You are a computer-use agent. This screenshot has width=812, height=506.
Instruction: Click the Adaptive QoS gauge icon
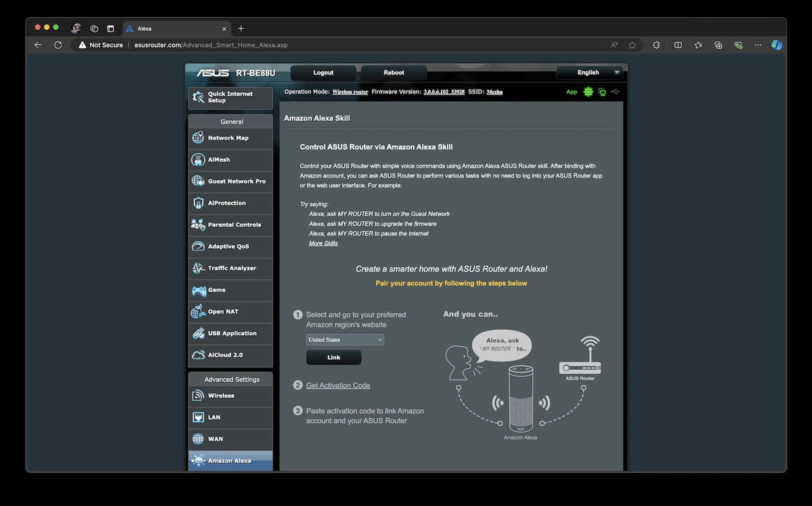pos(198,246)
